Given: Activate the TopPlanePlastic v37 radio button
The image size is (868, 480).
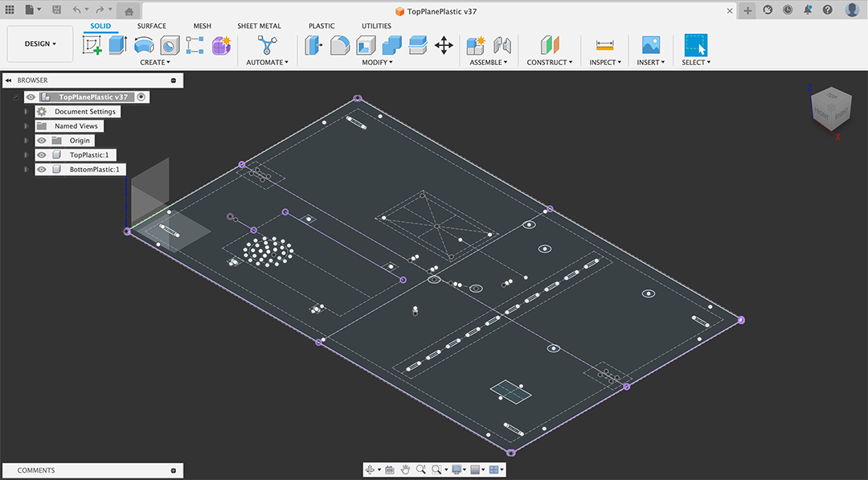Looking at the screenshot, I should coord(141,96).
